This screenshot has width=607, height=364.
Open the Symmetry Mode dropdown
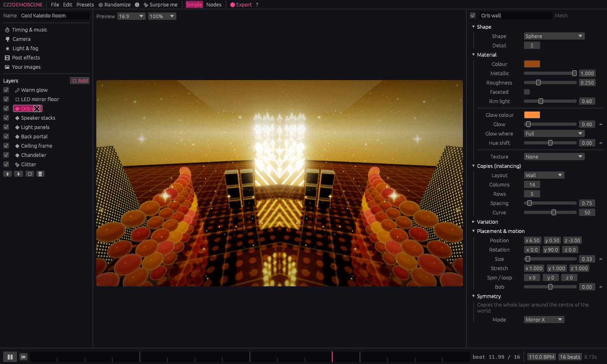[x=544, y=320]
